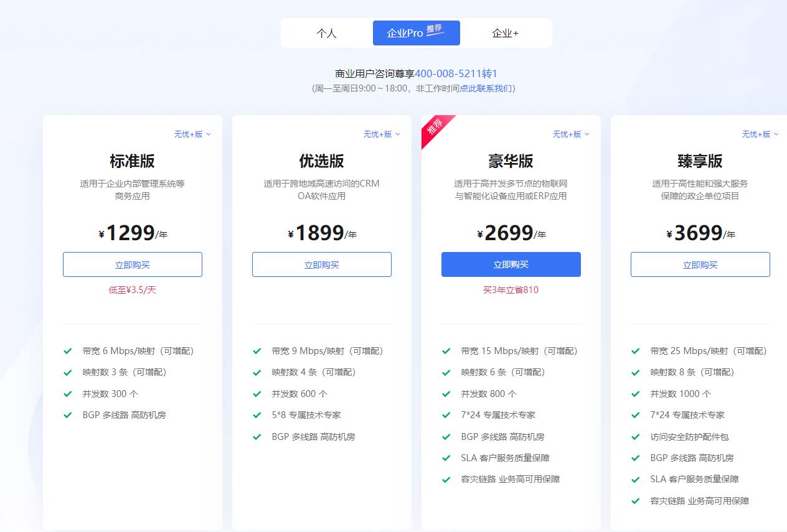Click the checkmark next to 并发数 600 个

257,394
